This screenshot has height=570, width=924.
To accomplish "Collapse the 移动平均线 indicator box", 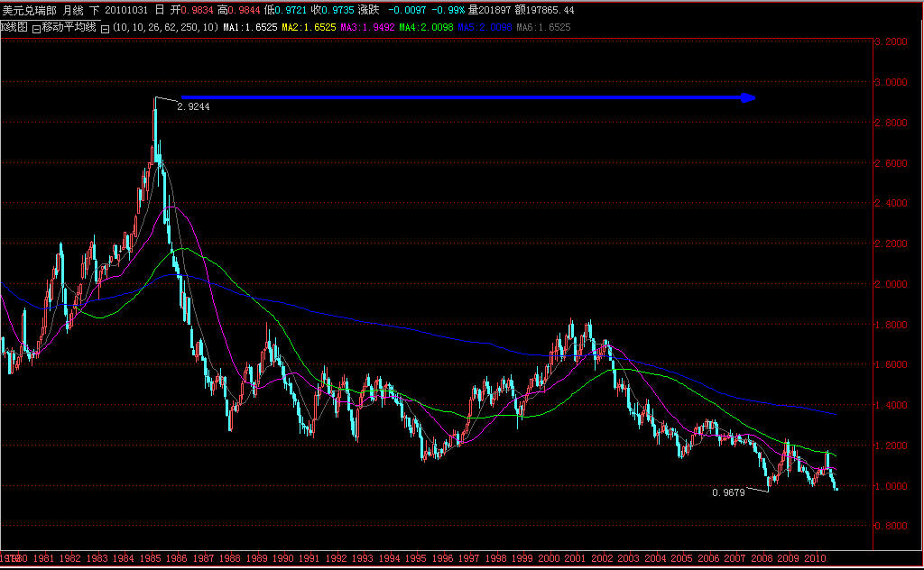I will pyautogui.click(x=36, y=28).
